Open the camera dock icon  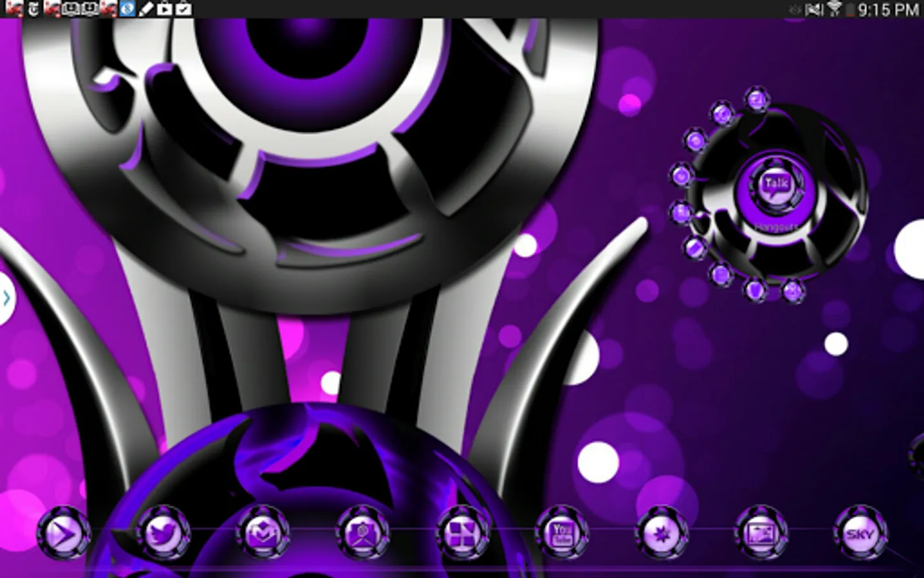tap(363, 533)
